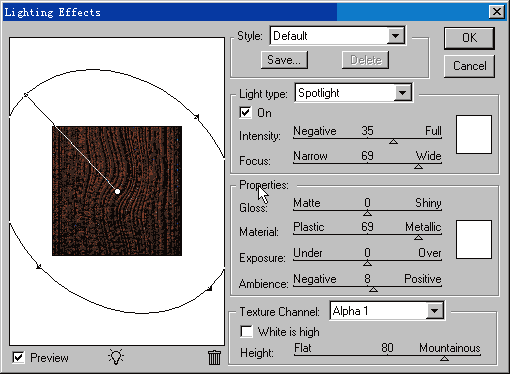Click the upper-right ellipse handle
This screenshot has height=374, width=510.
tap(197, 117)
